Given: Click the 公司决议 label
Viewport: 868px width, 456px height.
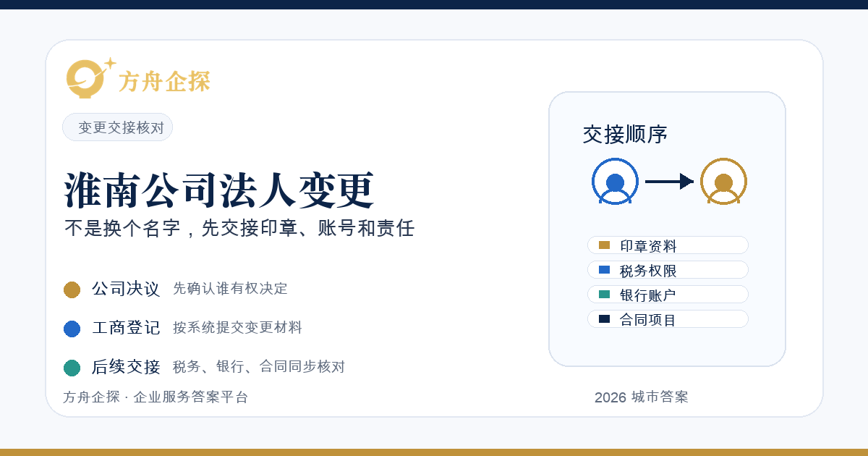Looking at the screenshot, I should pyautogui.click(x=126, y=289).
